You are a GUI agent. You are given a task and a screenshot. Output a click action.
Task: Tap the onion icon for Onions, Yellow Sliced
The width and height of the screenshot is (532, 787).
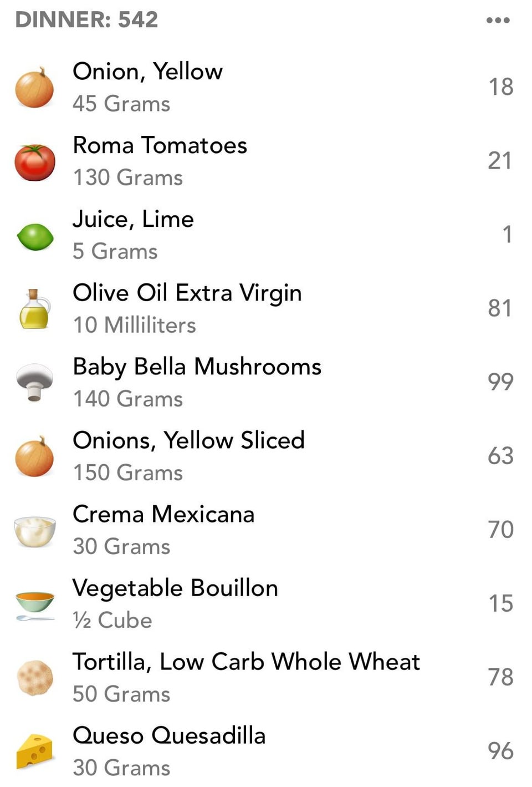pyautogui.click(x=34, y=456)
